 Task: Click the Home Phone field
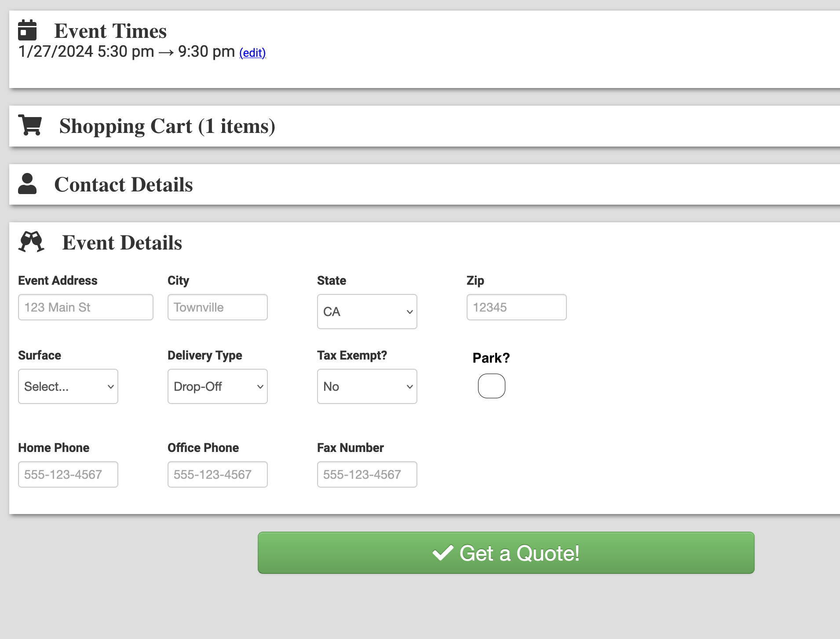pyautogui.click(x=68, y=474)
